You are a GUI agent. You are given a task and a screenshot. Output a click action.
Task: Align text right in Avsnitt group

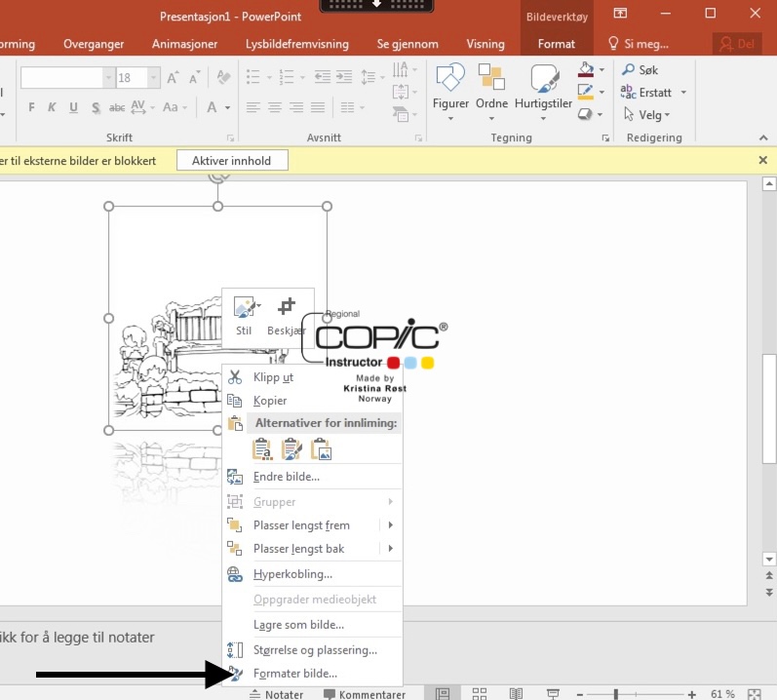tap(296, 107)
